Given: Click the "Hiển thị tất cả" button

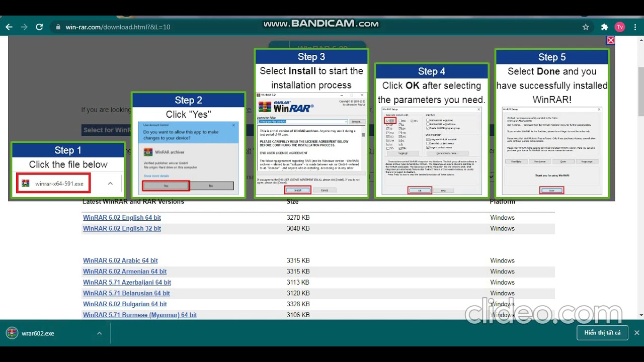Looking at the screenshot, I should (602, 333).
